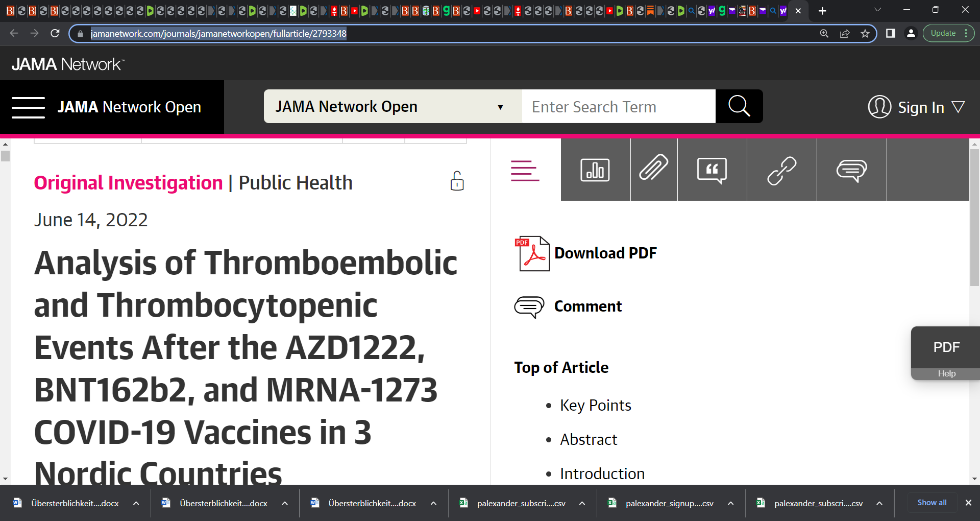Image resolution: width=980 pixels, height=521 pixels.
Task: Open the Comments speech bubble tab
Action: point(851,170)
